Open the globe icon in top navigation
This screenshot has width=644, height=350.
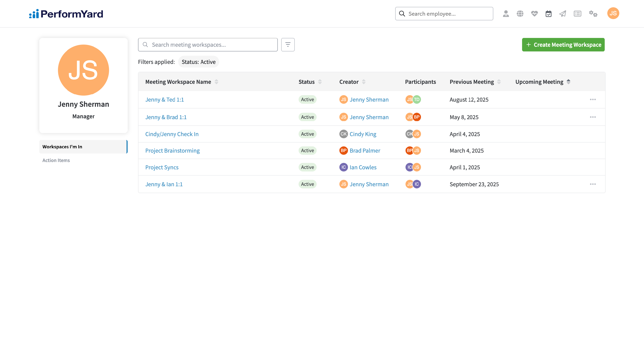[x=520, y=14]
